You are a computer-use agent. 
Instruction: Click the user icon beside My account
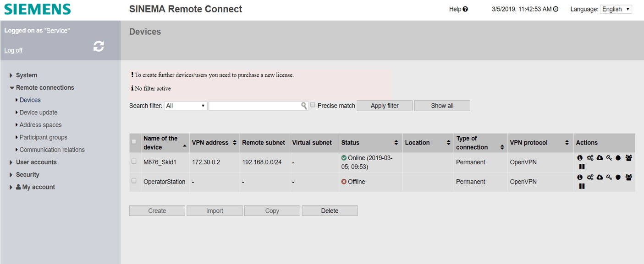pos(18,187)
